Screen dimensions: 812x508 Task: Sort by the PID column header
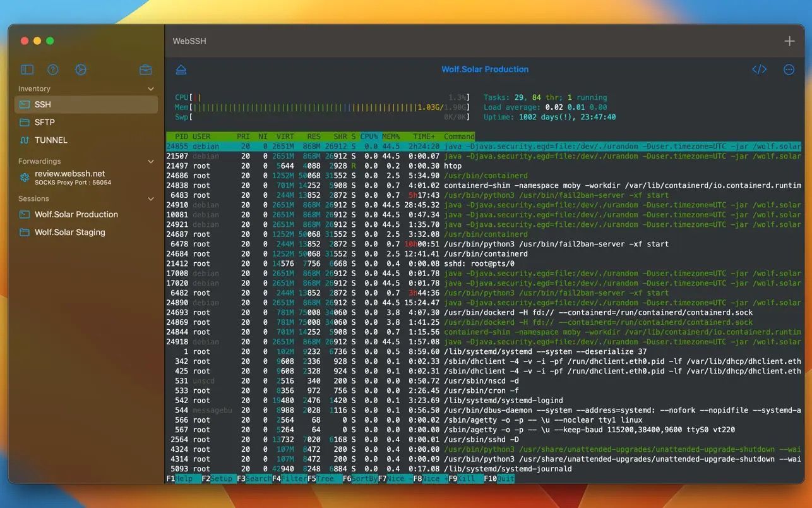pos(181,136)
